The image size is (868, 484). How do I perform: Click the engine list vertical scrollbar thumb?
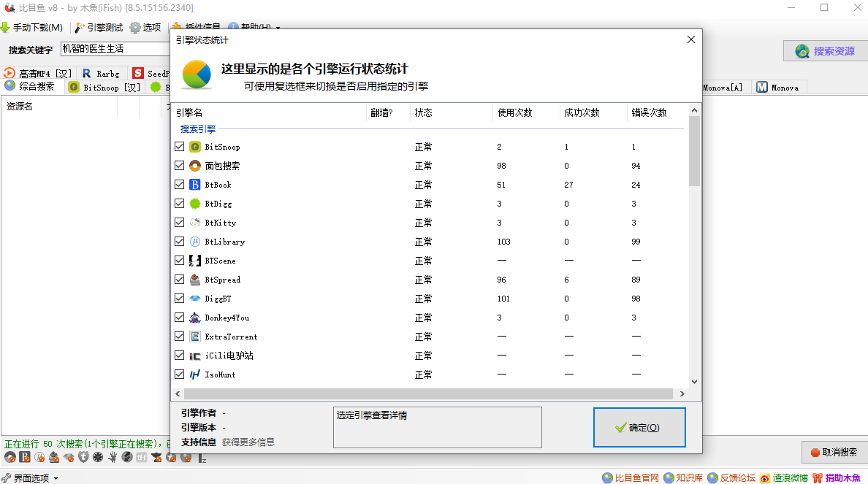pos(694,151)
